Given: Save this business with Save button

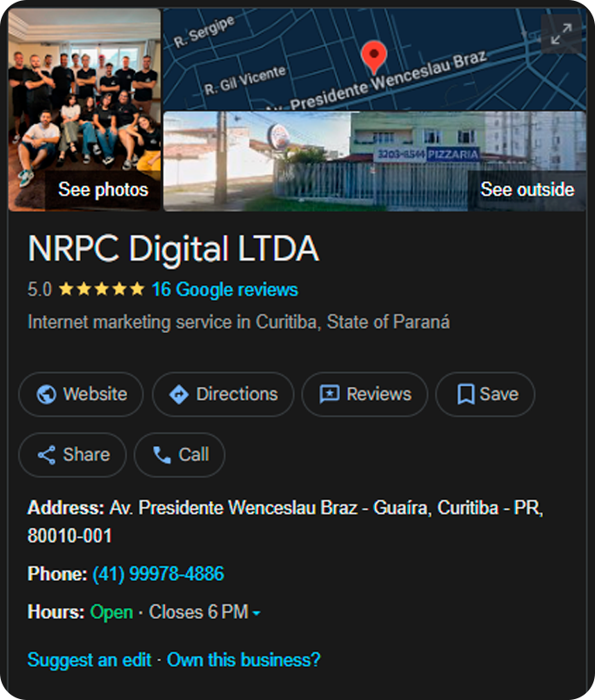Looking at the screenshot, I should 485,394.
